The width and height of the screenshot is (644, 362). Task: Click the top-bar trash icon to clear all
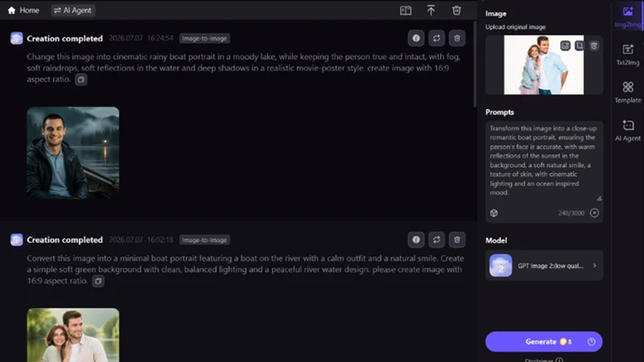[x=456, y=10]
